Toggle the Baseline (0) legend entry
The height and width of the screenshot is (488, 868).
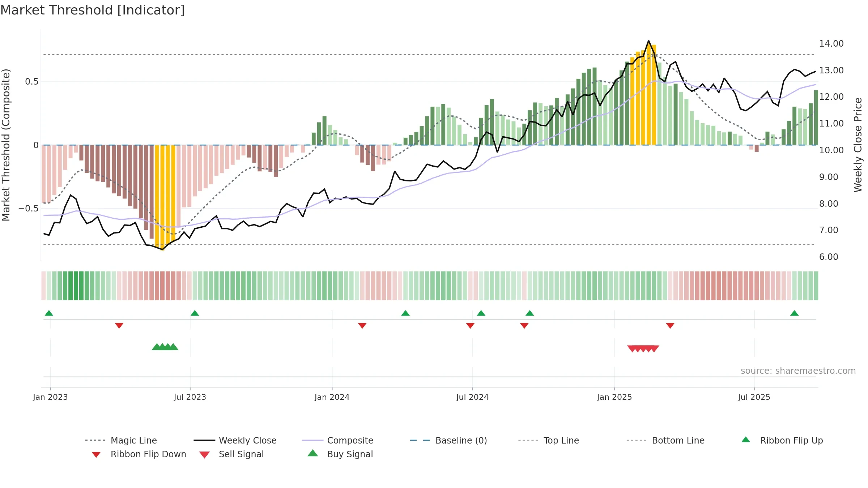448,440
